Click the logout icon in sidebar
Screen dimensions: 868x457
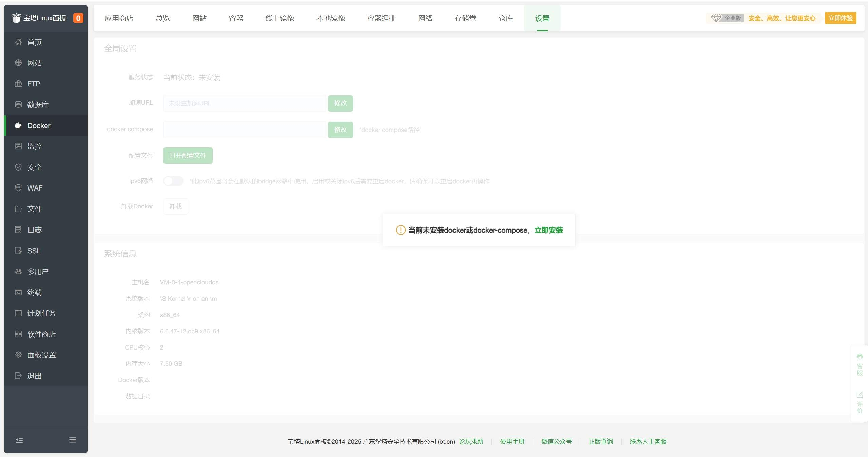(x=18, y=376)
